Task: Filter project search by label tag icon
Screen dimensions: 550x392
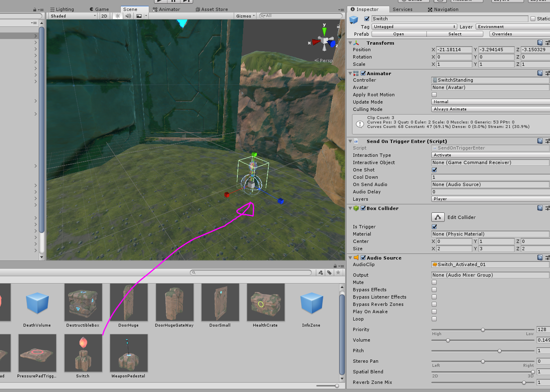Action: pyautogui.click(x=329, y=273)
